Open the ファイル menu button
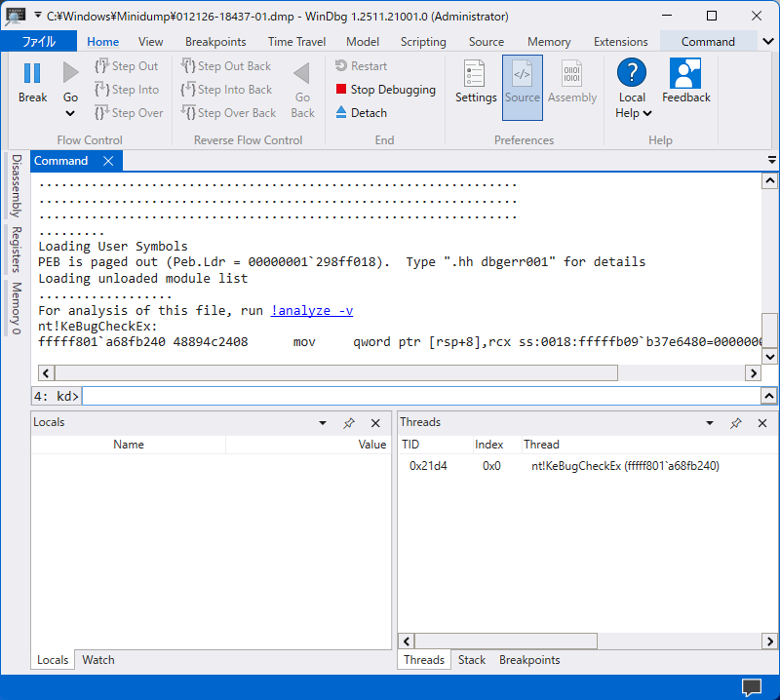780x700 pixels. [x=38, y=42]
